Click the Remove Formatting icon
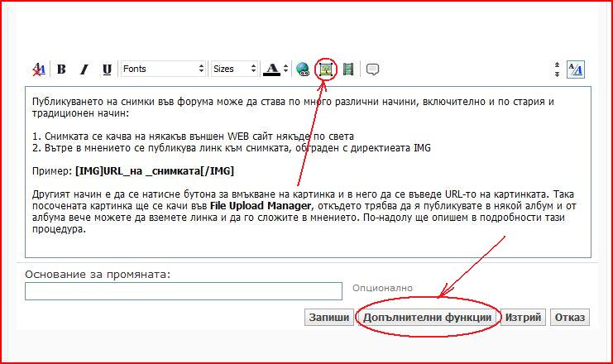613x364 pixels. tap(39, 69)
